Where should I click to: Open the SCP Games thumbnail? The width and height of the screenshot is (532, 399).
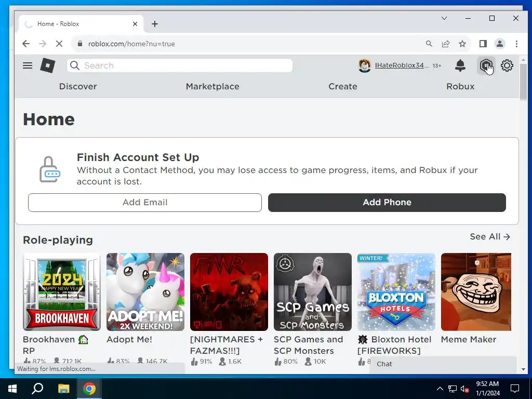tap(312, 292)
